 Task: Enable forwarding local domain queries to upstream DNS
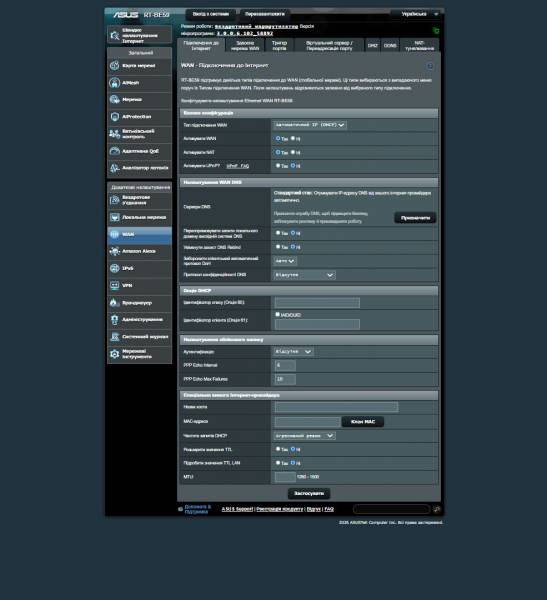278,233
